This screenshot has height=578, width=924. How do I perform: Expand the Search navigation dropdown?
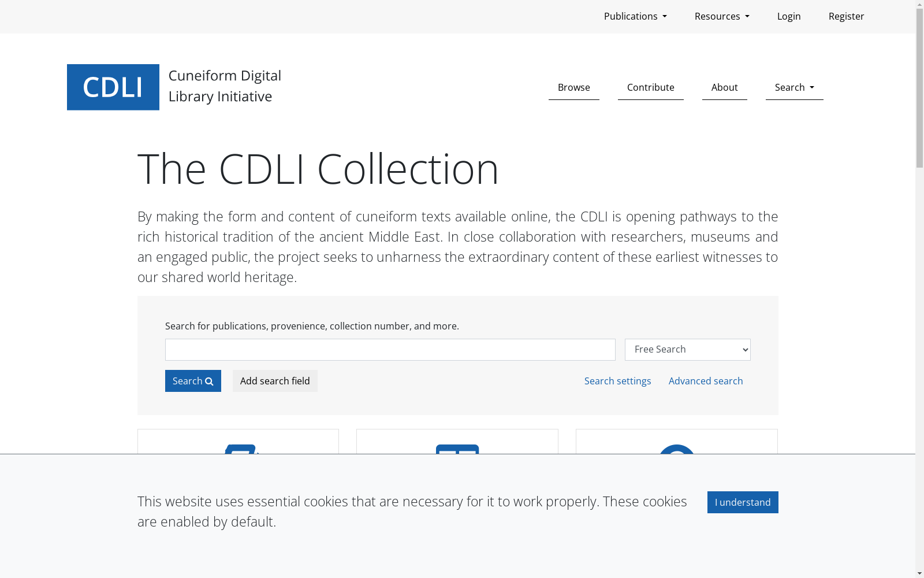coord(795,87)
